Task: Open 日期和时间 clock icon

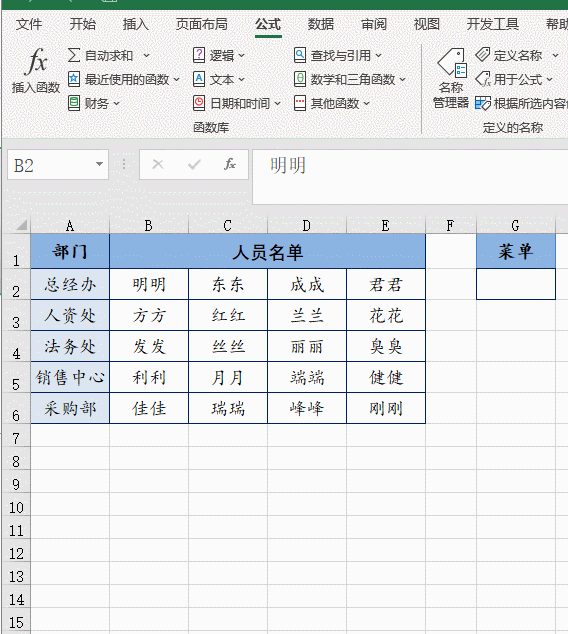Action: click(x=198, y=103)
